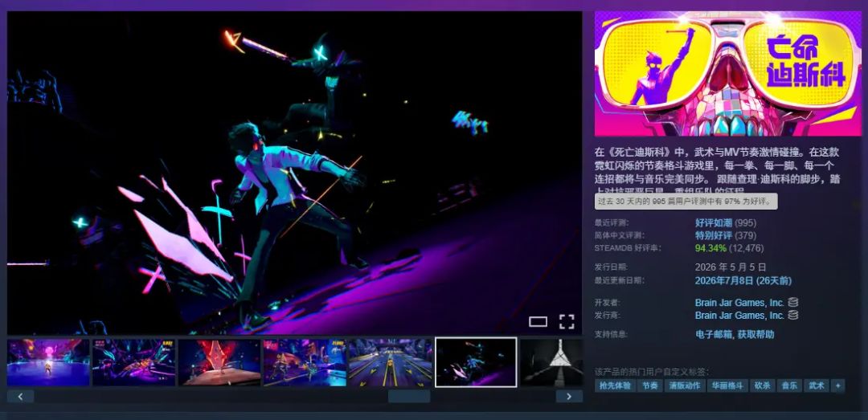Screen dimensions: 868x420
Task: Grab the thumbnail strip scrollbar handle
Action: 408,396
